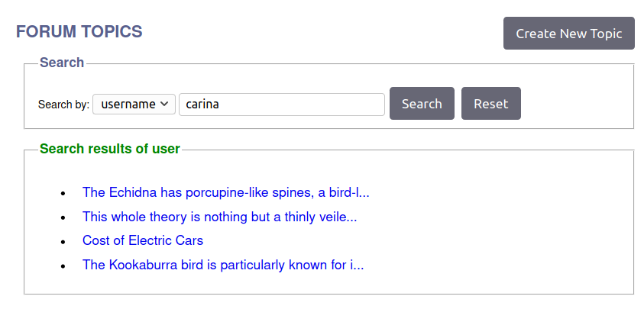Run the search with Search button
Viewport: 644px width, 309px height.
tap(422, 104)
